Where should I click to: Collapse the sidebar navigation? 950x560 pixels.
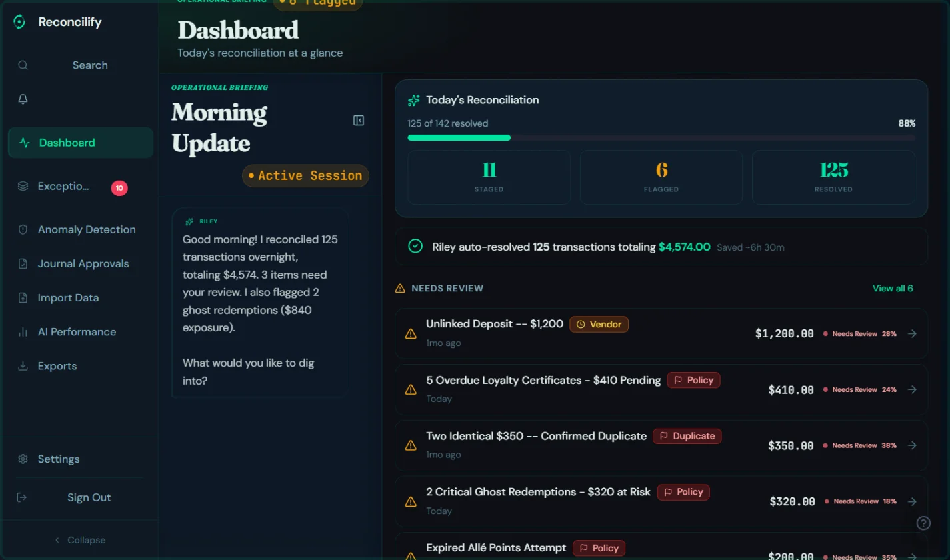[x=80, y=540]
